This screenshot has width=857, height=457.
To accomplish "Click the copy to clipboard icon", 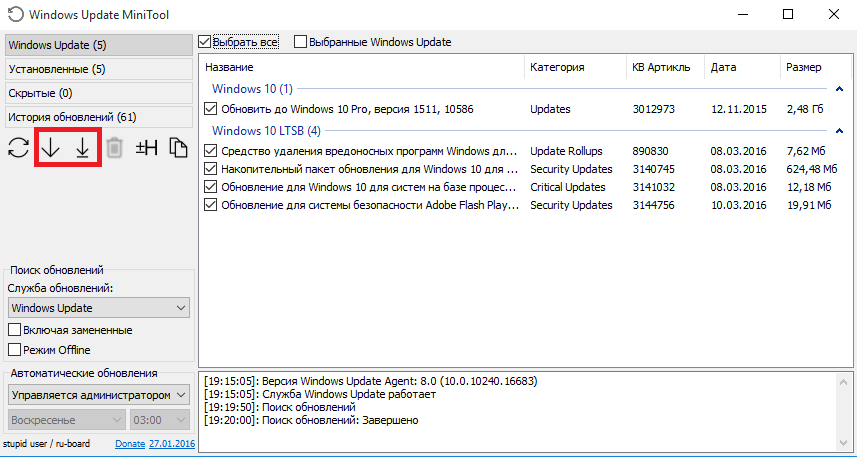I will coord(178,148).
